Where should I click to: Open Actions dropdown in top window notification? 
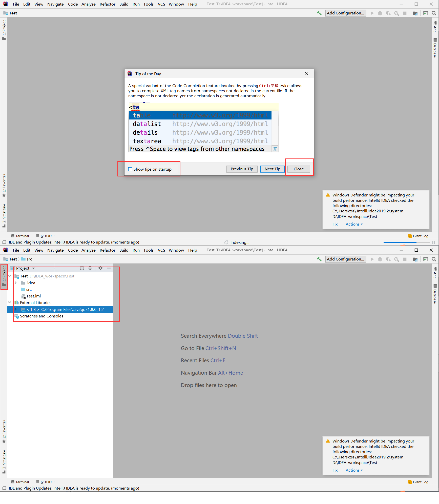(x=354, y=224)
